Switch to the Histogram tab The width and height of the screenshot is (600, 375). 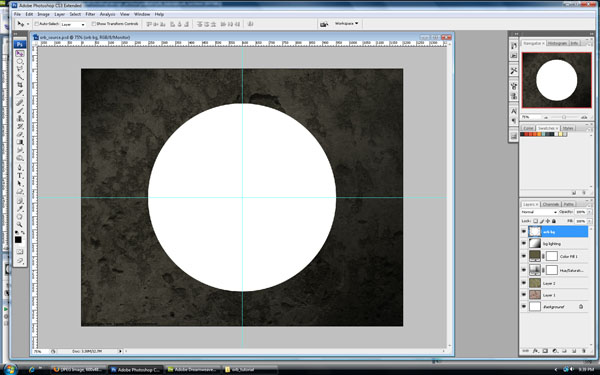click(557, 43)
